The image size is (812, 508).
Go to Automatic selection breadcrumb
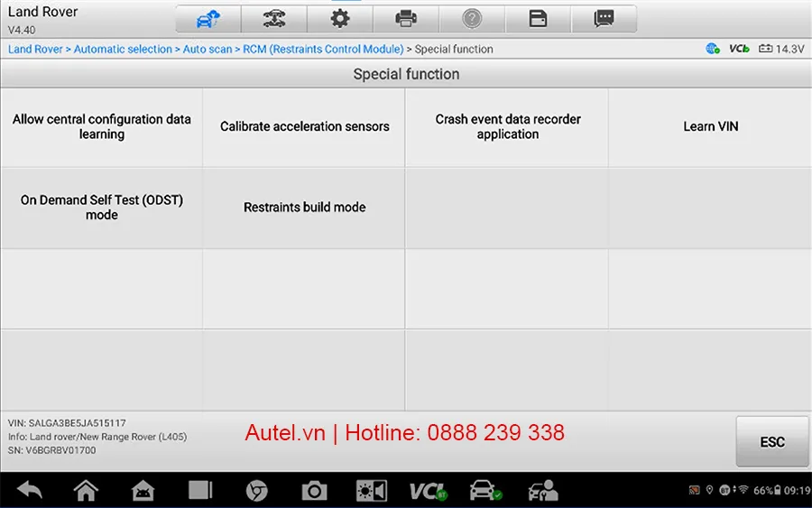pyautogui.click(x=123, y=50)
